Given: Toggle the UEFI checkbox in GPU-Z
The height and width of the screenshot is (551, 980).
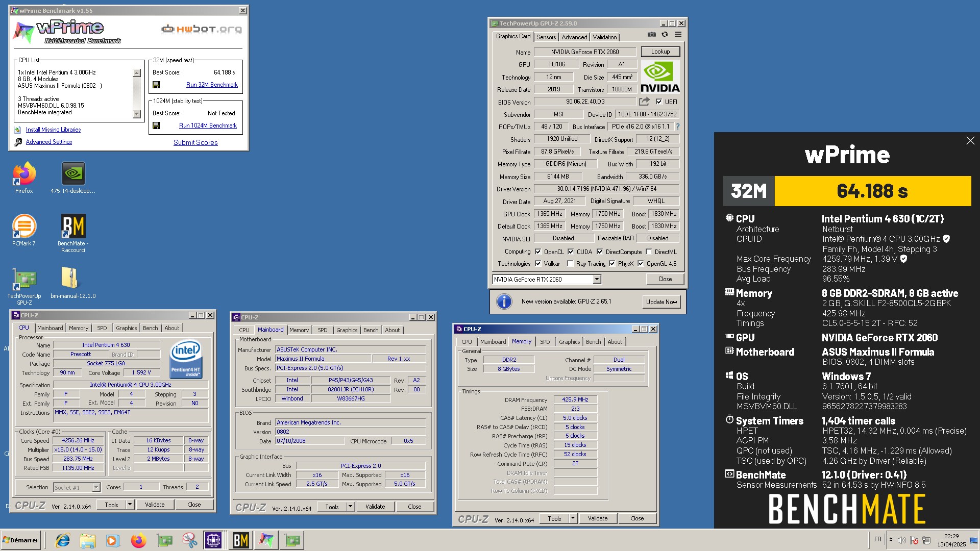Looking at the screenshot, I should (x=659, y=102).
